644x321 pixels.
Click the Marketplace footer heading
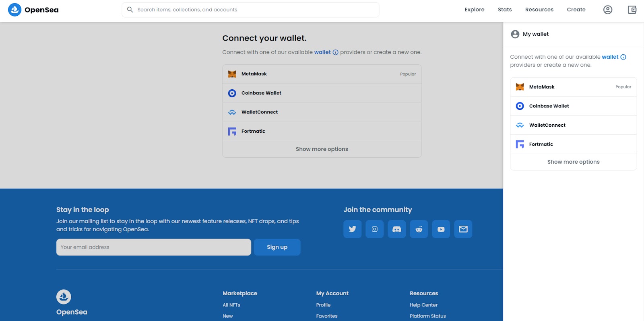240,294
